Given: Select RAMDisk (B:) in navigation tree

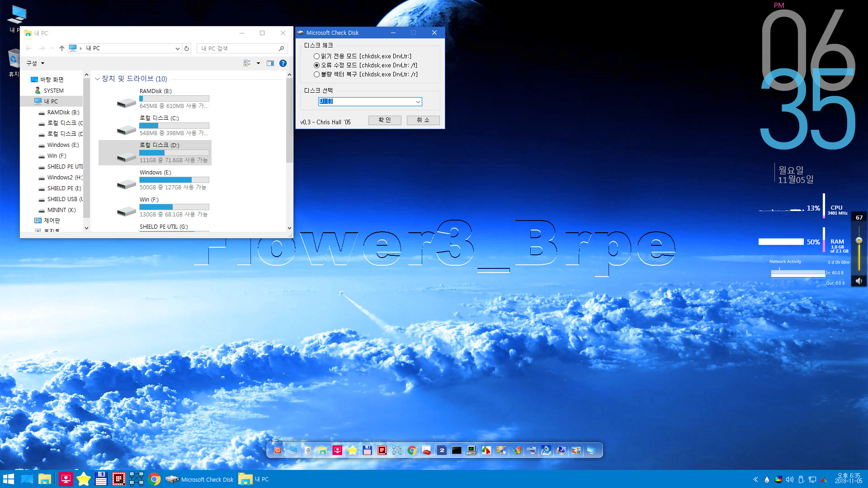Looking at the screenshot, I should [x=63, y=113].
